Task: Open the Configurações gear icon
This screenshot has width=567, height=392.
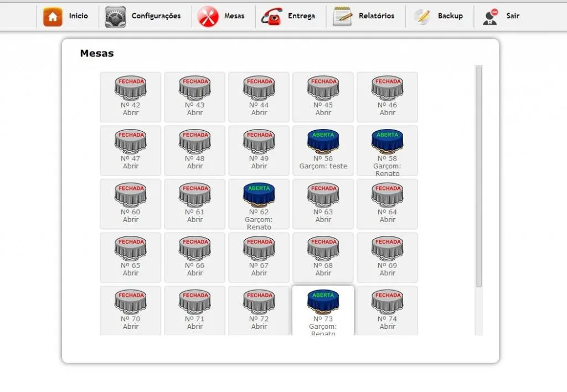Action: (115, 17)
